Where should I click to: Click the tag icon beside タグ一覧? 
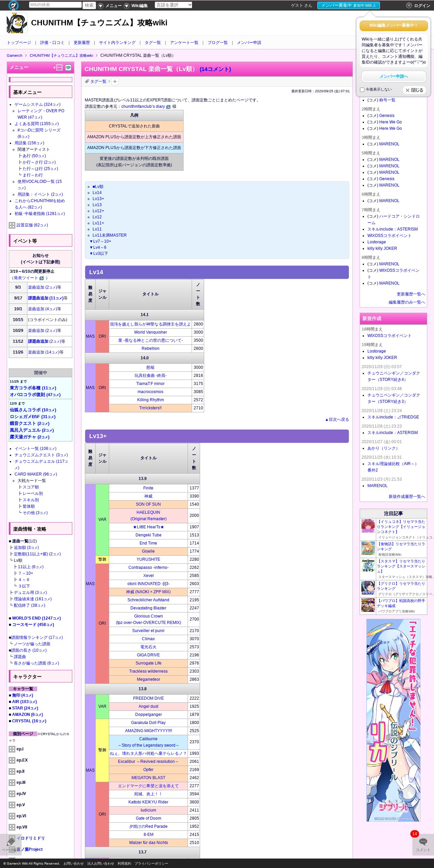87,81
